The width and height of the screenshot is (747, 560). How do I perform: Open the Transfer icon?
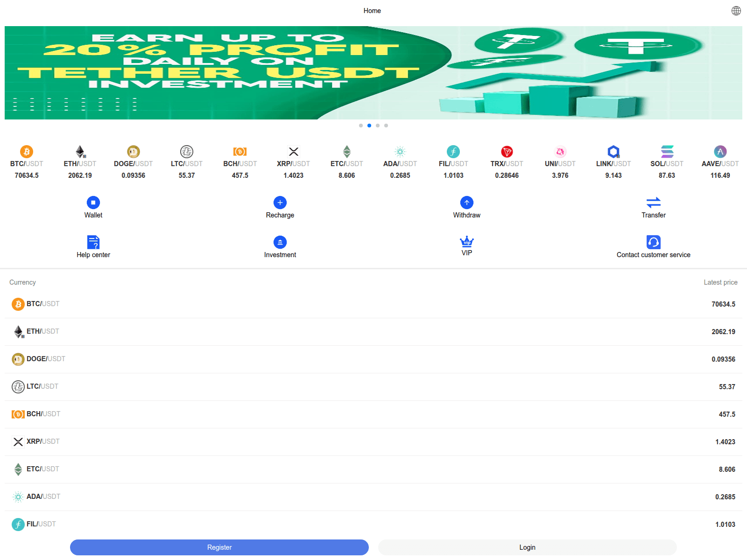[x=653, y=203]
